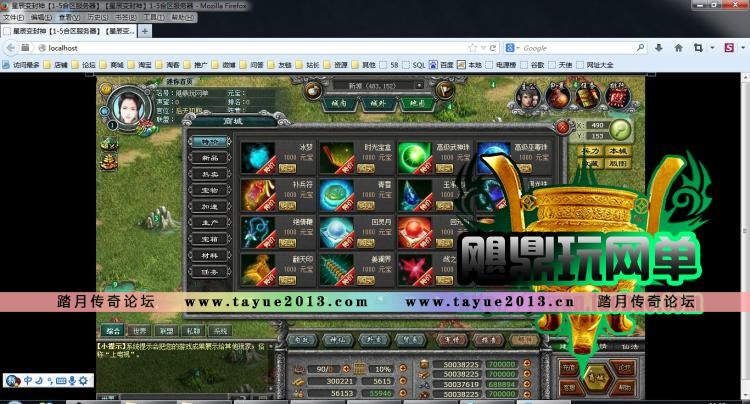Expand the location coordinates dropdown
The width and height of the screenshot is (750, 404).
point(419,86)
